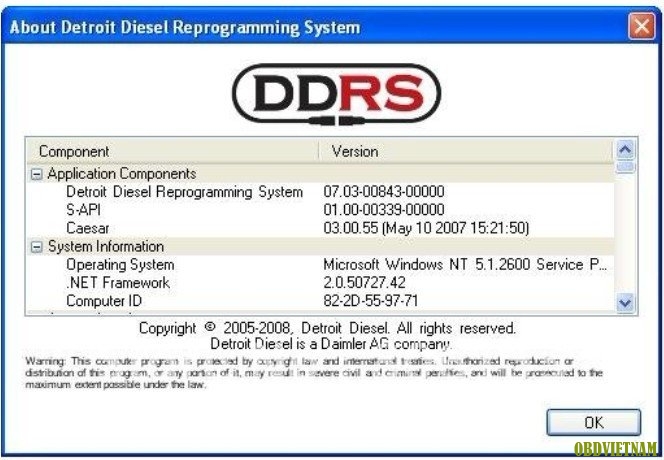
Task: Click the OK button
Action: (593, 422)
